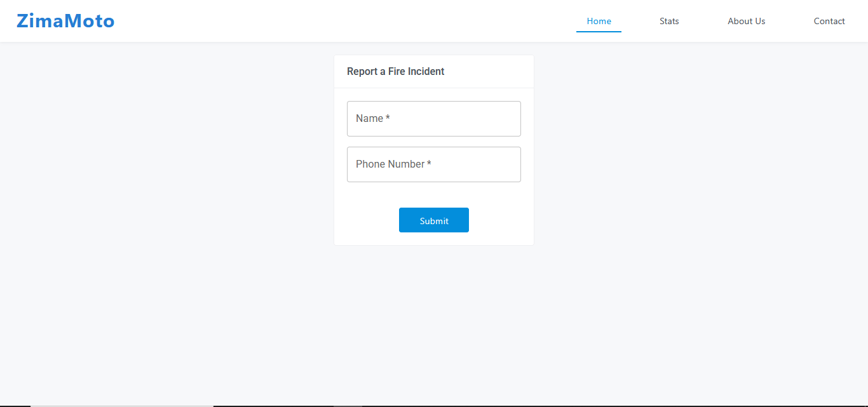
Task: Navigate to the Contact page
Action: (x=829, y=21)
